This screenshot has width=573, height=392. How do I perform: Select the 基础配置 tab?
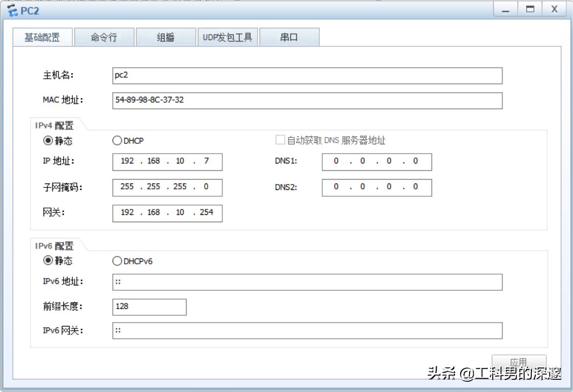click(43, 38)
